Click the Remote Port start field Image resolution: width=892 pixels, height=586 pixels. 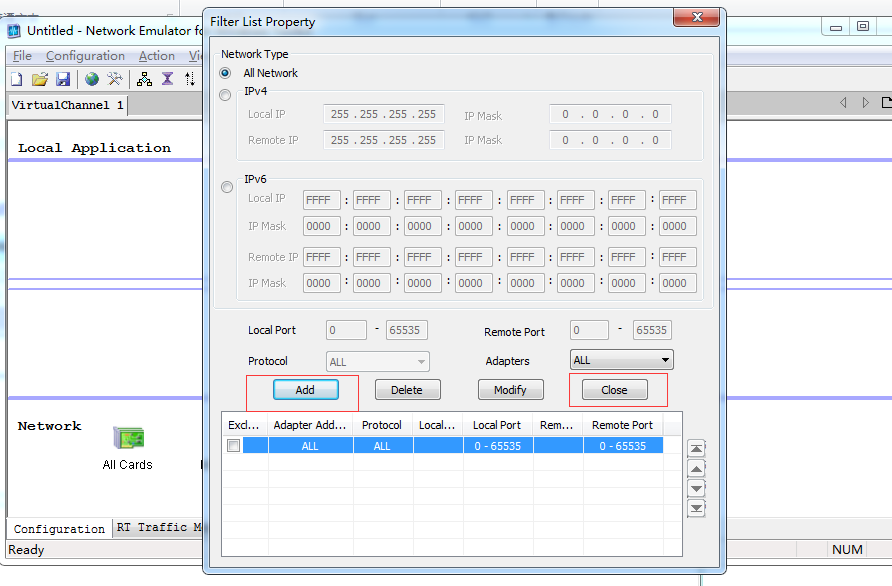point(589,330)
